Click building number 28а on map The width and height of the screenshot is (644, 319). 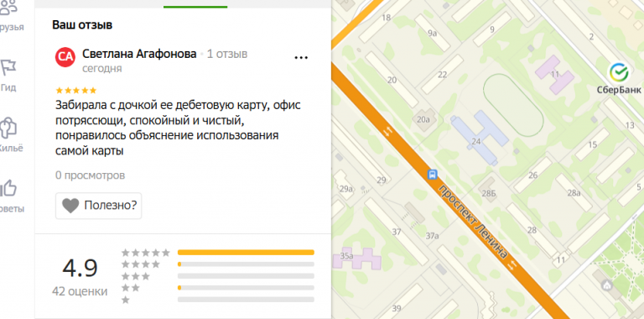click(x=574, y=193)
